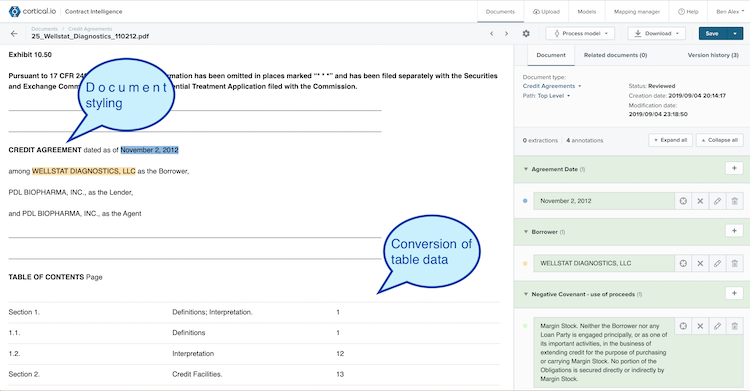Open the Process model dropdown
The width and height of the screenshot is (750, 391).
pos(580,34)
